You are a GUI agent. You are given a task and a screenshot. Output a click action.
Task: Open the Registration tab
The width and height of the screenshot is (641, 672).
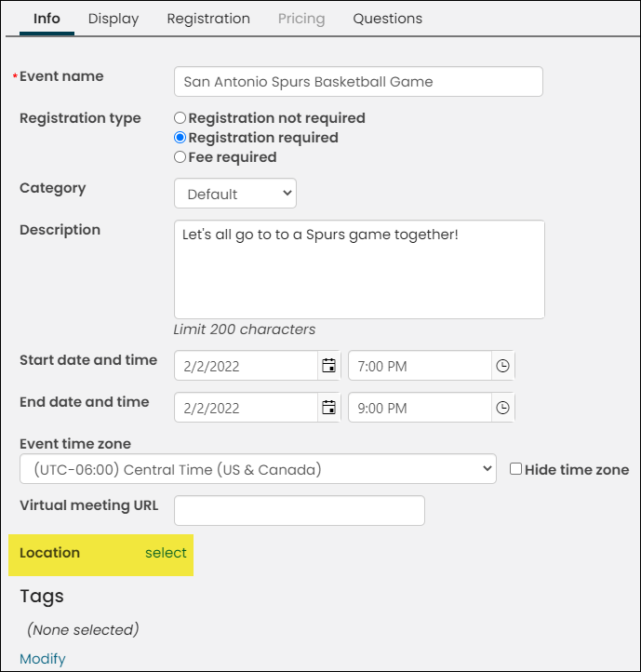pos(208,19)
